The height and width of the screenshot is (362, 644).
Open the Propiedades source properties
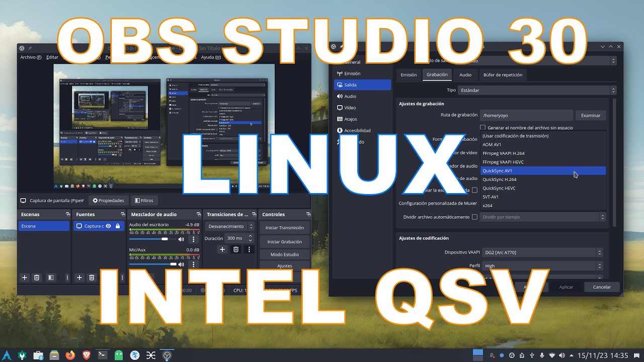[108, 200]
